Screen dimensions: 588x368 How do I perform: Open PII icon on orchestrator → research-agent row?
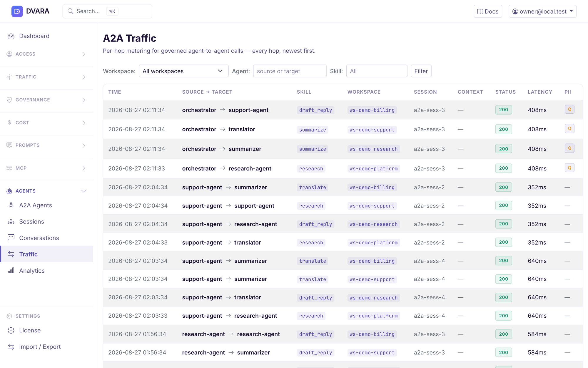(569, 168)
